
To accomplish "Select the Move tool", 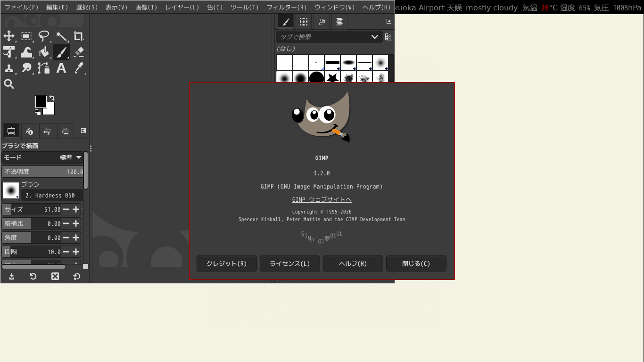I will click(x=9, y=36).
